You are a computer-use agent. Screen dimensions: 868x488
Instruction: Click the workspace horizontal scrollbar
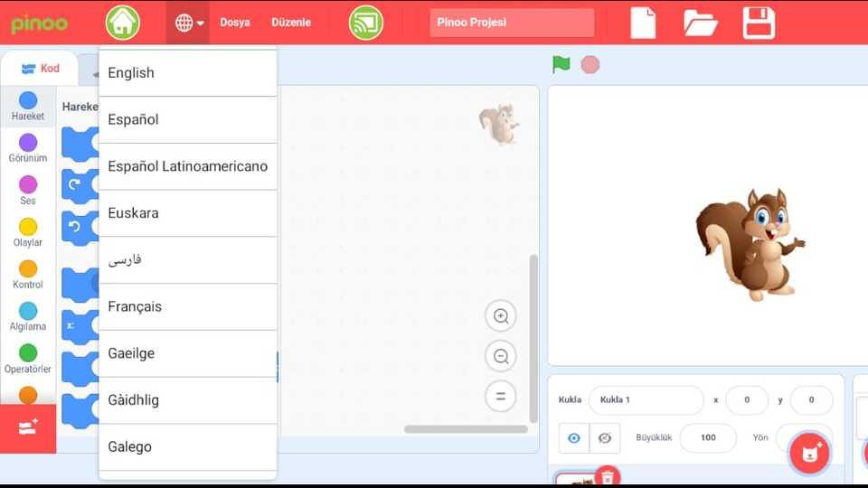click(466, 429)
